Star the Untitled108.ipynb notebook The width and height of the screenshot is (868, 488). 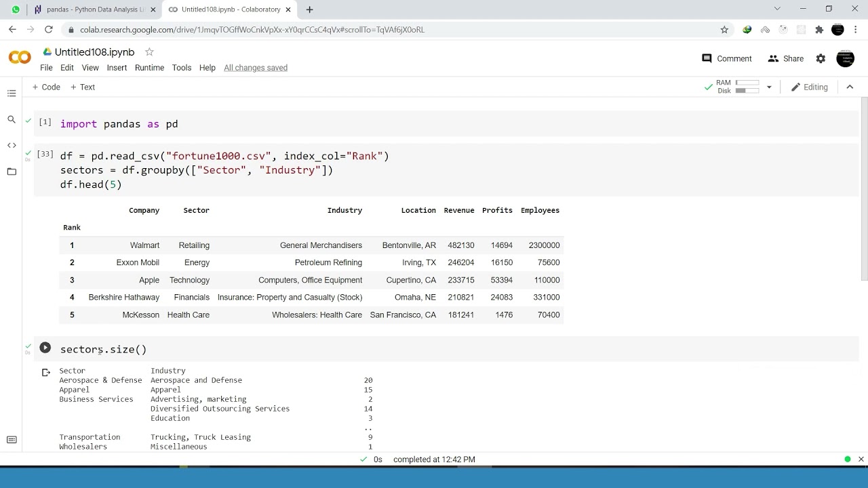149,52
